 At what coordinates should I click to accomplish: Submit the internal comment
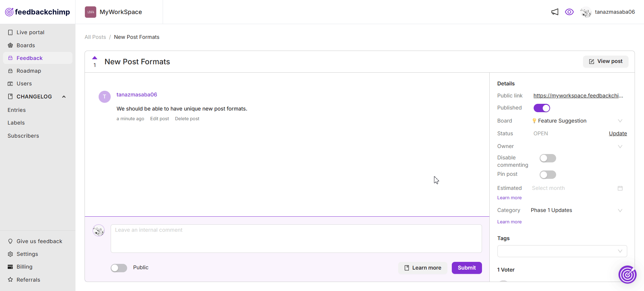(467, 268)
